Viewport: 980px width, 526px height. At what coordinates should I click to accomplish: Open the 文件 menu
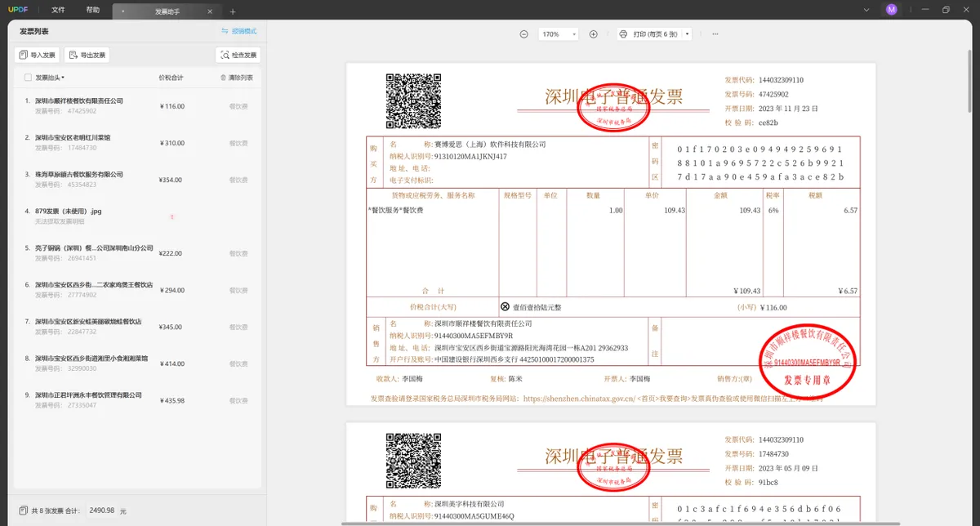[x=58, y=10]
